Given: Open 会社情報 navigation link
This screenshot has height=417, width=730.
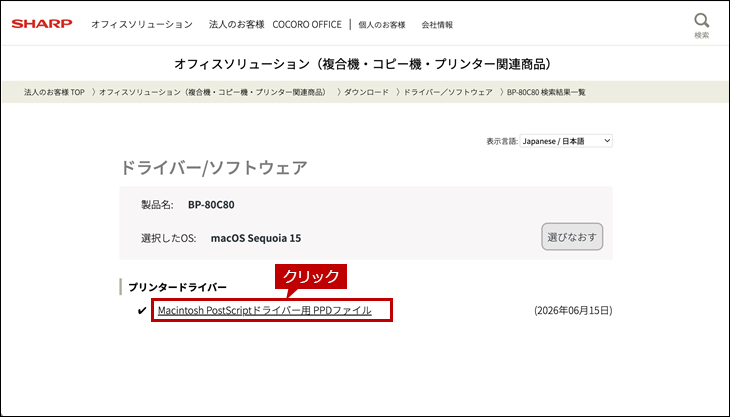Looking at the screenshot, I should [x=437, y=25].
